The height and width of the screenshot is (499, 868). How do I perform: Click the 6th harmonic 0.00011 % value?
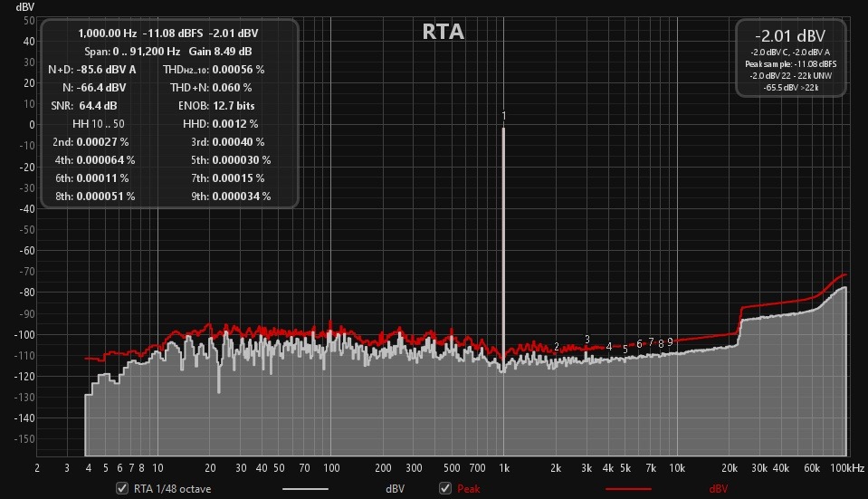click(102, 178)
